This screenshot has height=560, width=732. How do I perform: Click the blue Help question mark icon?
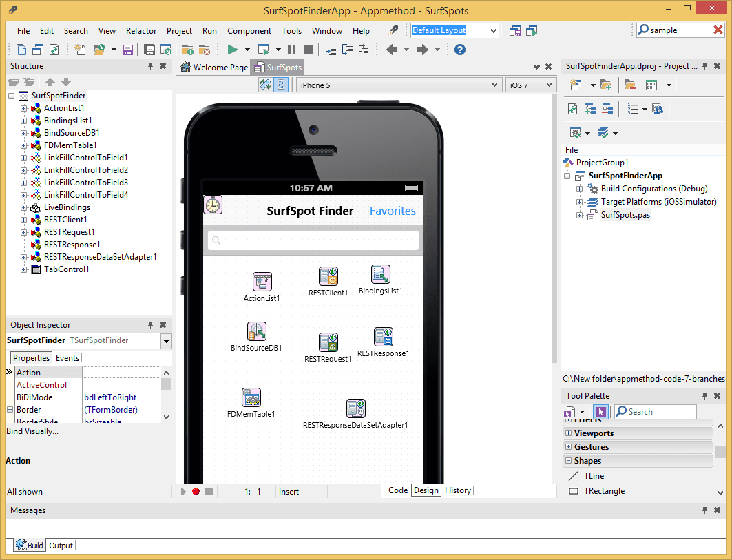pyautogui.click(x=460, y=50)
